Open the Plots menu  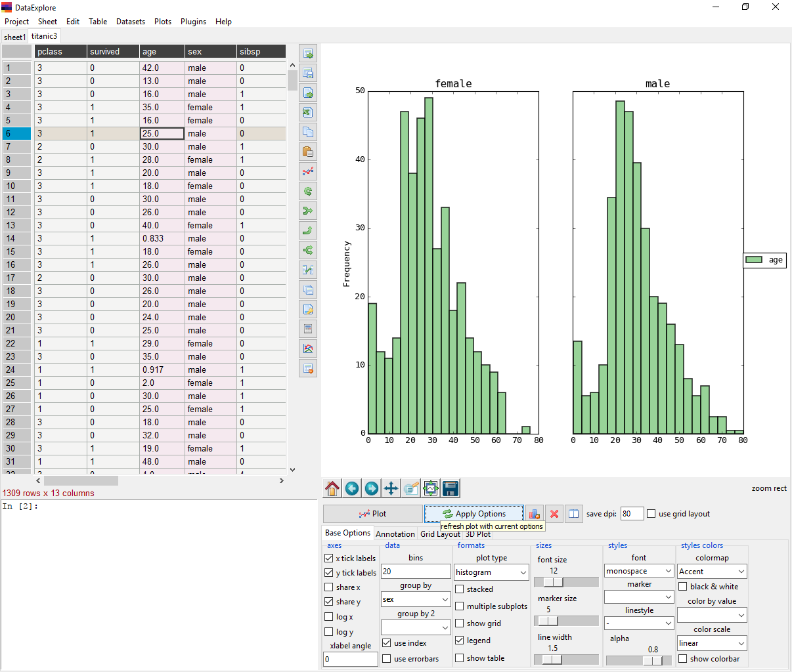pos(163,21)
